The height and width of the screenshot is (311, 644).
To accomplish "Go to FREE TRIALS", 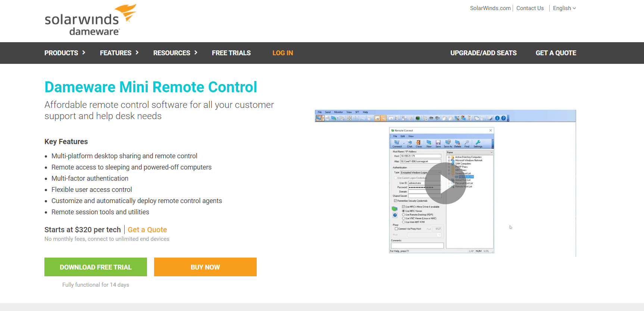I will (231, 53).
